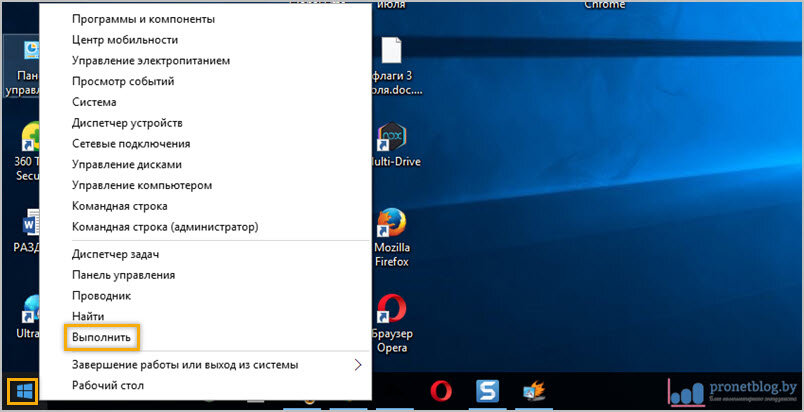Expand Завершение работы или выход из системы submenu
This screenshot has height=412, width=804.
click(x=205, y=365)
